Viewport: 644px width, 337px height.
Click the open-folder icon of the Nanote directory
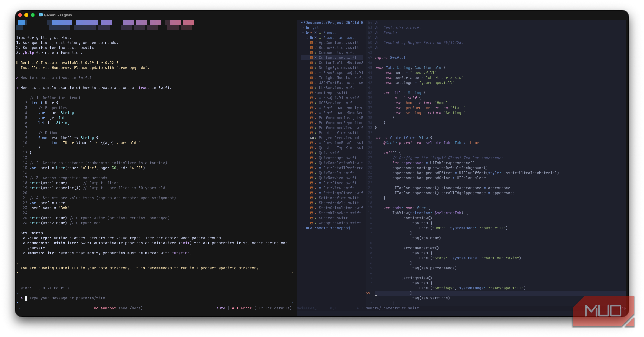(307, 33)
